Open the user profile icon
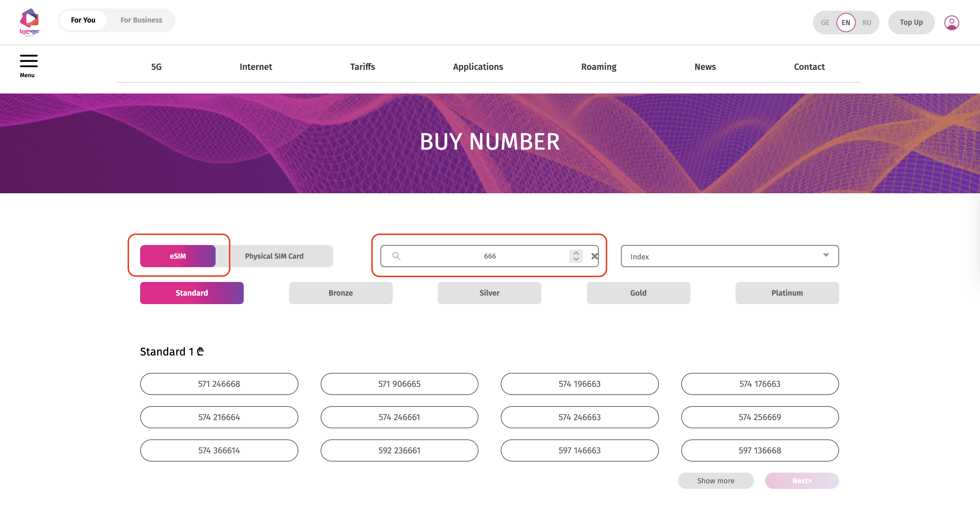The image size is (980, 524). [x=951, y=23]
